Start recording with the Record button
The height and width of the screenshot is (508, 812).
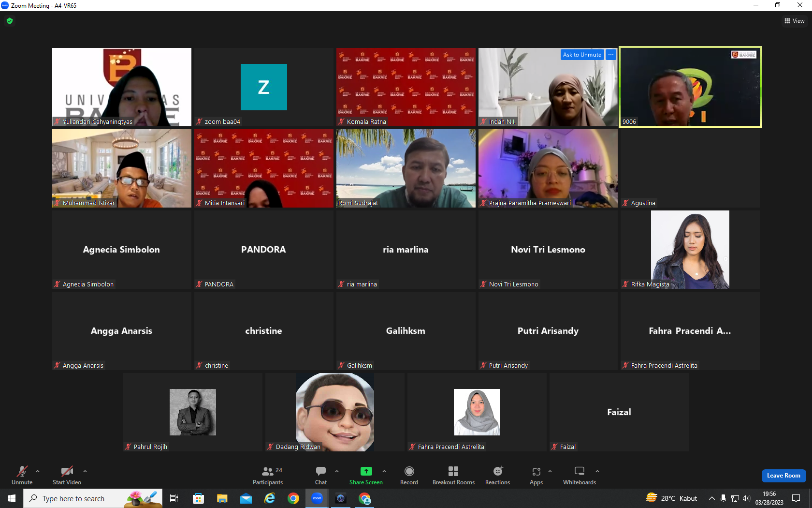(x=409, y=475)
